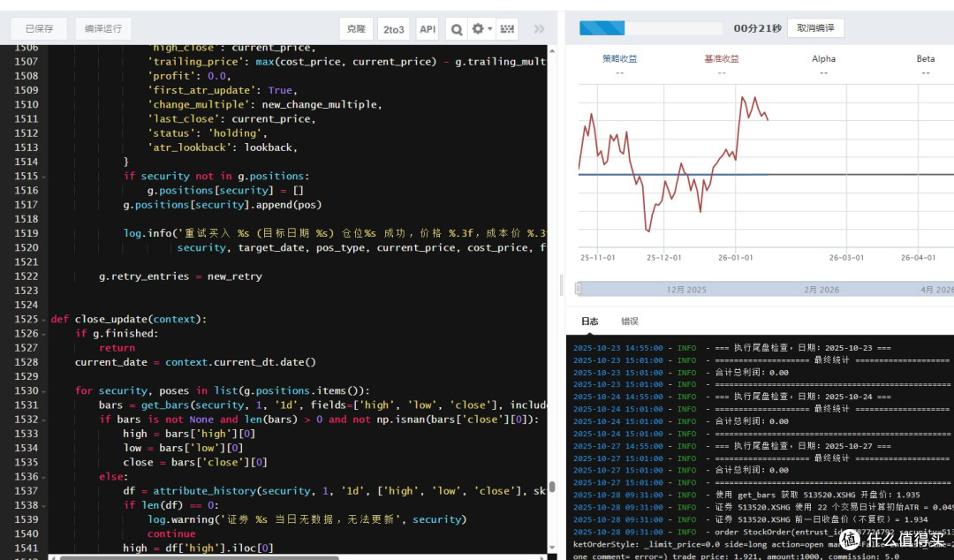Click the 策略收益 legend label
Image resolution: width=954 pixels, height=560 pixels.
click(x=619, y=58)
